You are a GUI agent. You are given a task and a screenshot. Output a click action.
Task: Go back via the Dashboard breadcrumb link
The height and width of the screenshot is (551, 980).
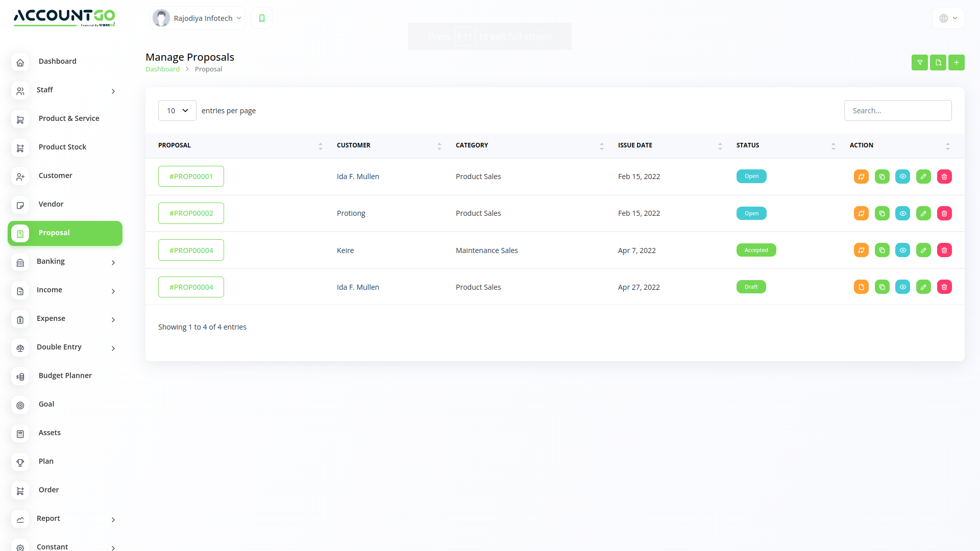coord(162,69)
